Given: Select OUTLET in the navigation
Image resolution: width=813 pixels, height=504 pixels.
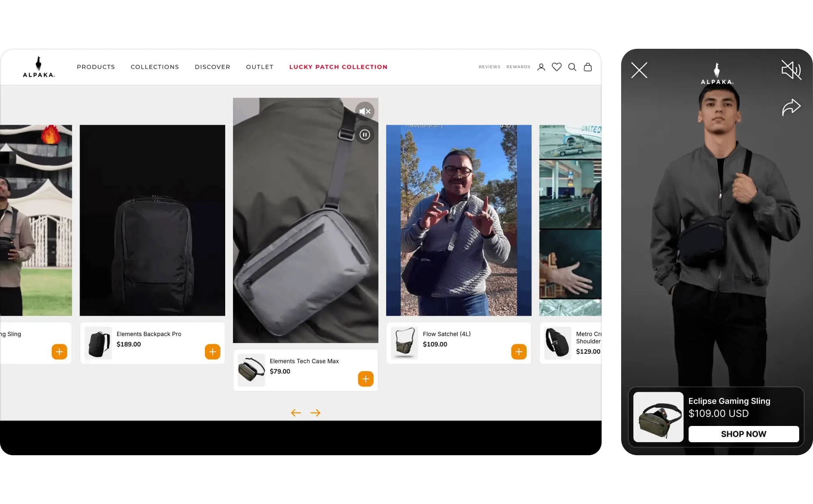Looking at the screenshot, I should [259, 67].
